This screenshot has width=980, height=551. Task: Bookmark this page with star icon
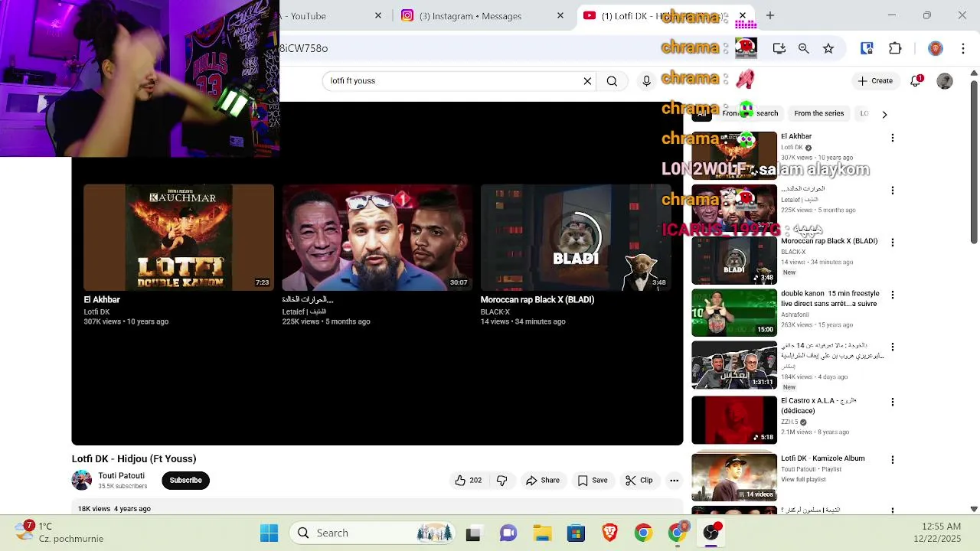(x=828, y=48)
